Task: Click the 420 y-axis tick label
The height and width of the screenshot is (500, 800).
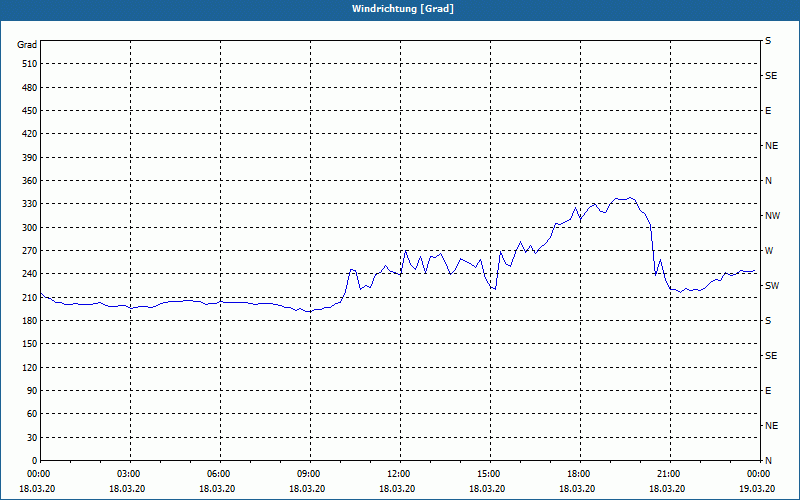Action: [x=30, y=134]
